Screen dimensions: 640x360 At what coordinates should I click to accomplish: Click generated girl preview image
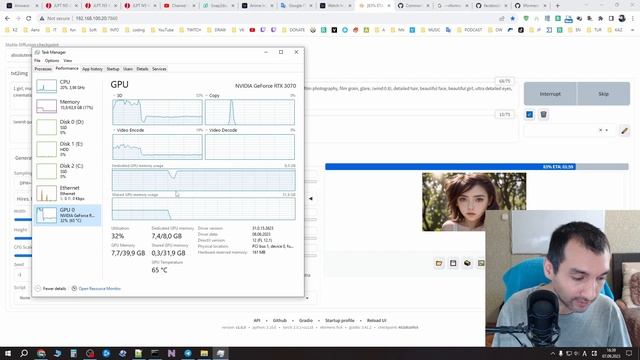tap(474, 202)
